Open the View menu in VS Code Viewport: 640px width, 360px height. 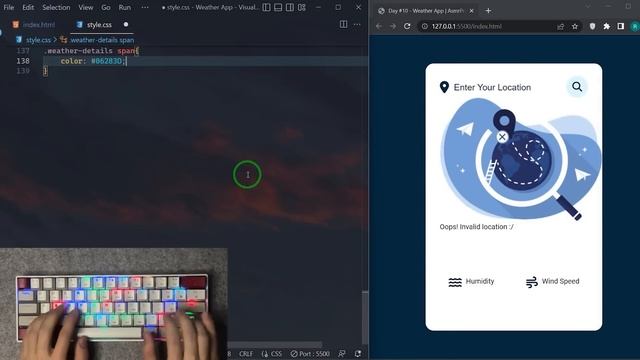[x=86, y=7]
